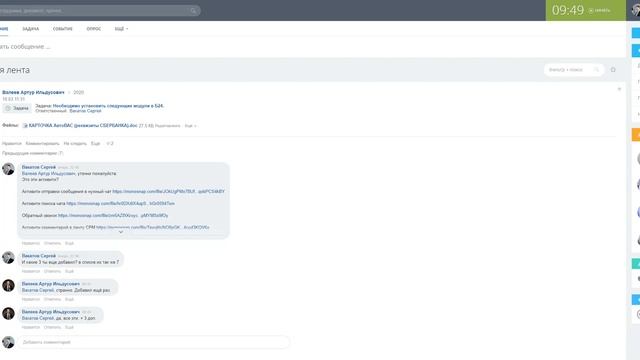Click mention Валеев Артур Ильдусович in first comment
Viewport: 640px width, 360px height.
pos(49,174)
